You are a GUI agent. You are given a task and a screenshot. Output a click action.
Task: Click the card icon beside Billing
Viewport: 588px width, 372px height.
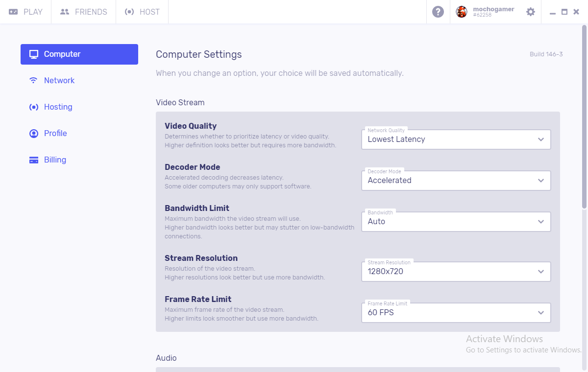pos(34,160)
